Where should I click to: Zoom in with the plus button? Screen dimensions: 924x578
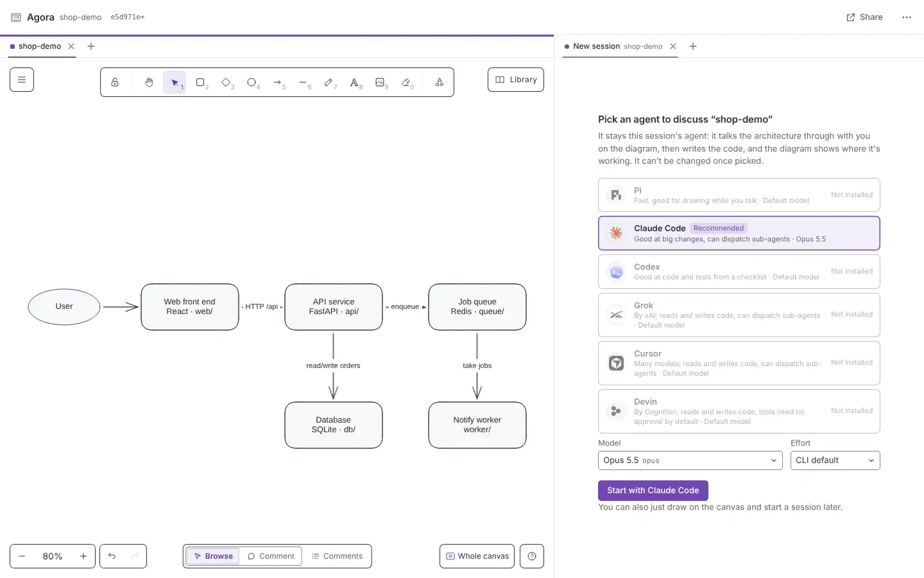coord(83,556)
